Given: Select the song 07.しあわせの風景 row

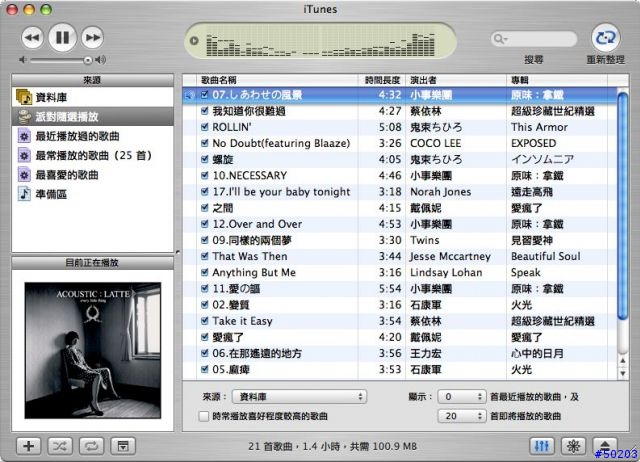Looking at the screenshot, I should 400,95.
